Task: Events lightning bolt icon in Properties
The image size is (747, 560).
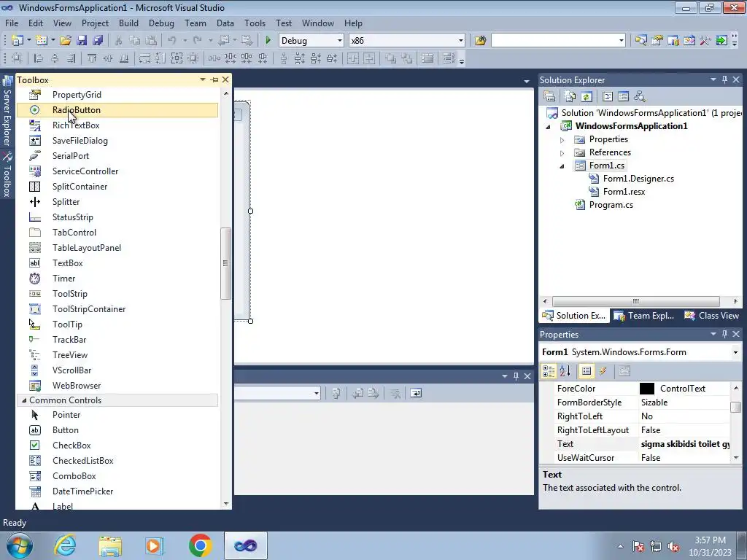Action: coord(603,371)
